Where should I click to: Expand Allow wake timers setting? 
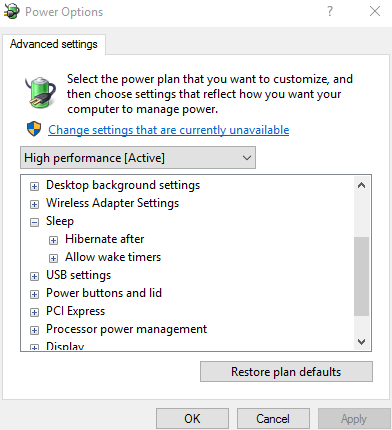pyautogui.click(x=53, y=258)
